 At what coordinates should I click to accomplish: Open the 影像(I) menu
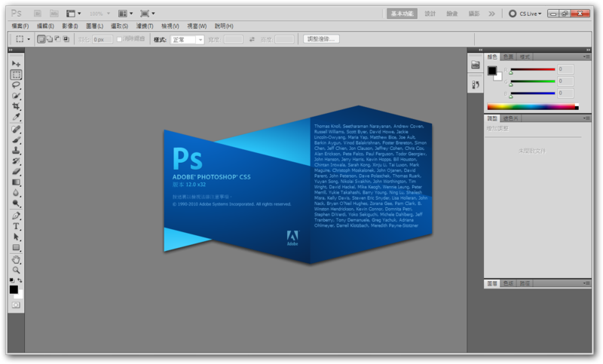pyautogui.click(x=70, y=26)
